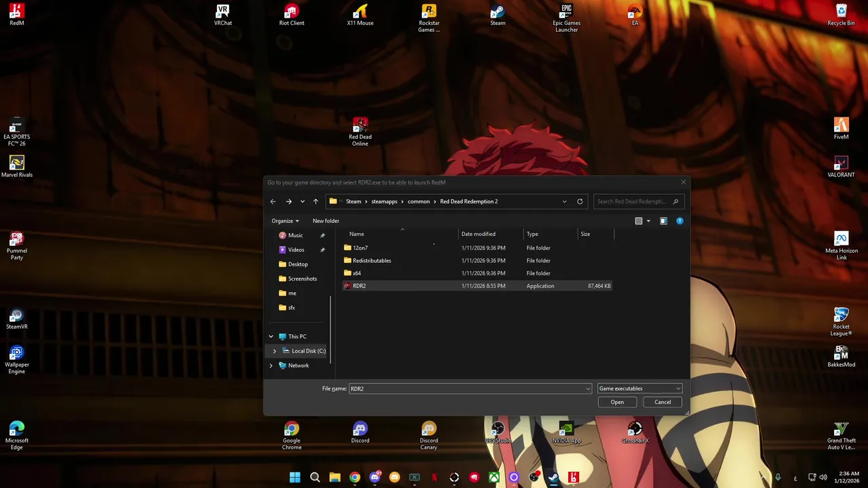Select the Recycle Bin desktop icon
Image resolution: width=868 pixels, height=488 pixels.
(x=841, y=15)
